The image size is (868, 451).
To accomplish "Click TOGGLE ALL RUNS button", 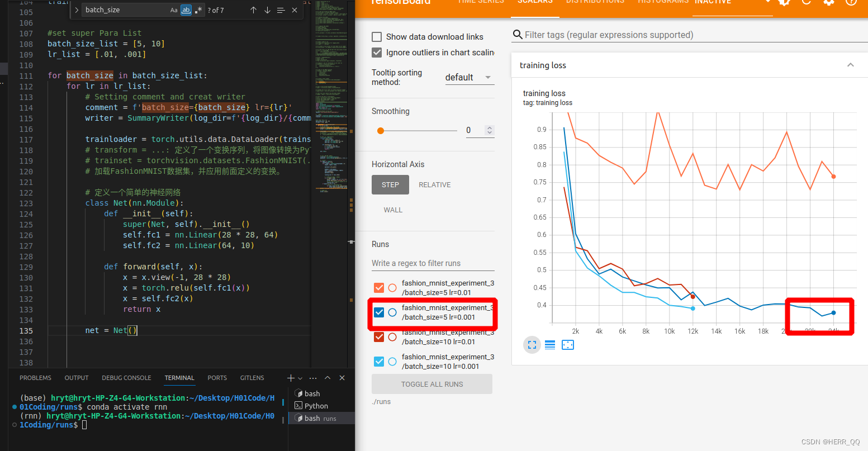I will (432, 384).
